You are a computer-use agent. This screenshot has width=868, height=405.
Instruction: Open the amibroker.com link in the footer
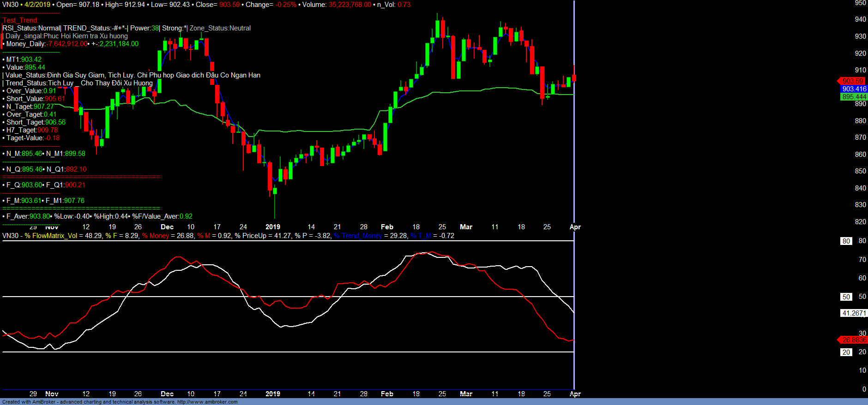point(207,402)
